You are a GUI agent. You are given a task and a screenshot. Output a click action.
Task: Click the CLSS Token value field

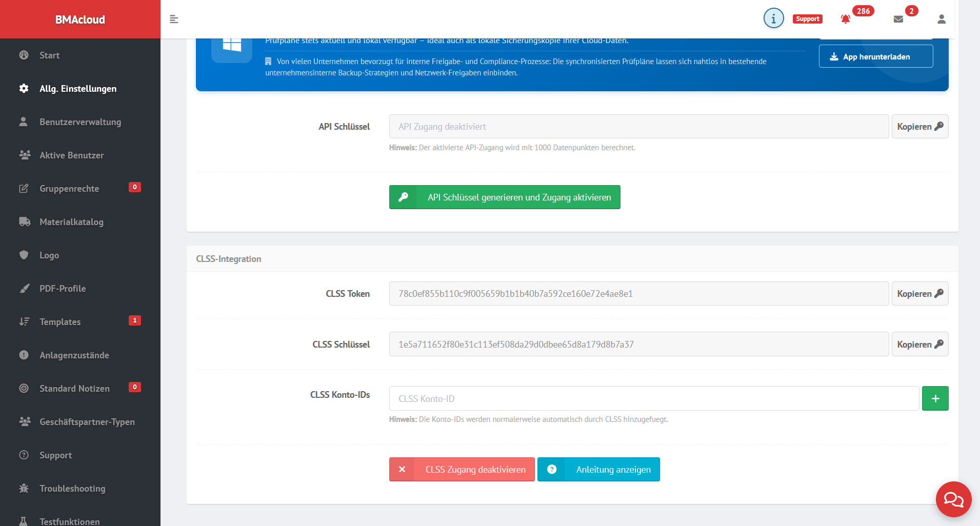coord(639,294)
